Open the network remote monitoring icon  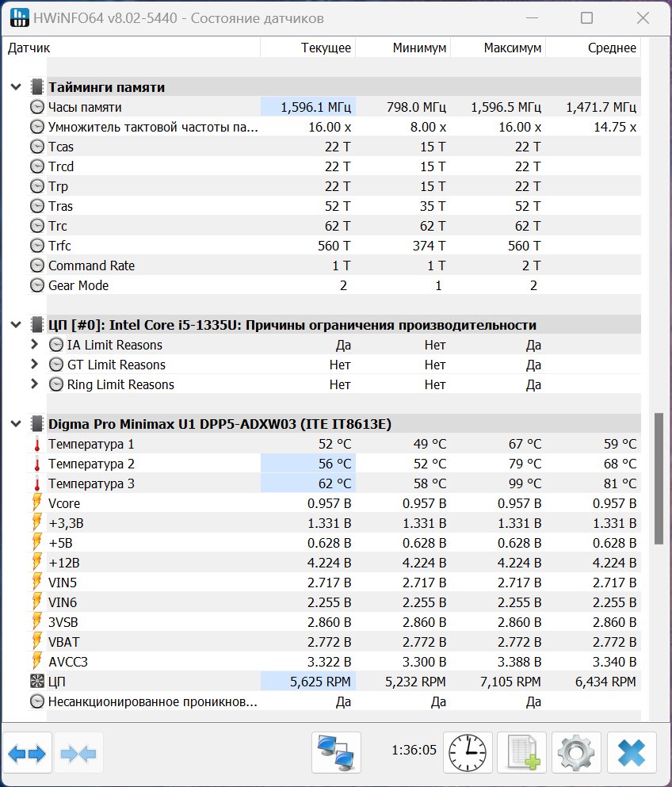tap(336, 752)
